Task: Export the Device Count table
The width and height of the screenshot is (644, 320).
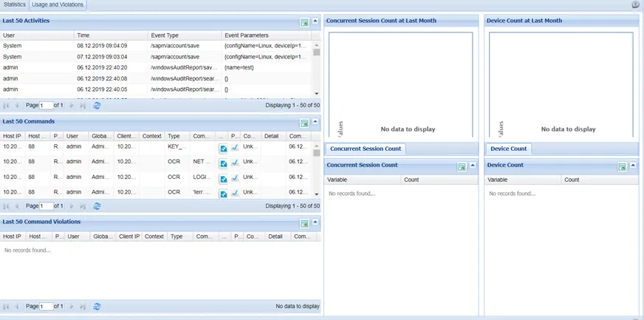Action: point(623,167)
